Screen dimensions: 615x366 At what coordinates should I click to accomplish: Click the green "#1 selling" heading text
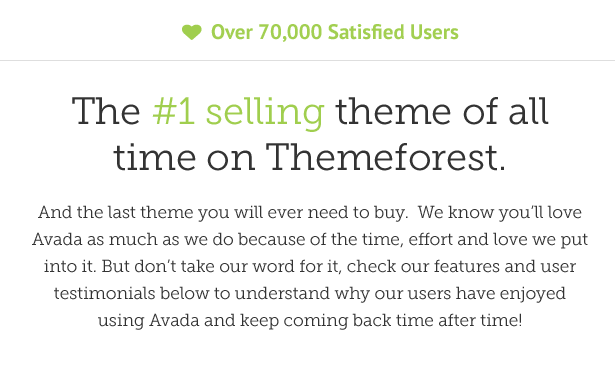pyautogui.click(x=238, y=112)
